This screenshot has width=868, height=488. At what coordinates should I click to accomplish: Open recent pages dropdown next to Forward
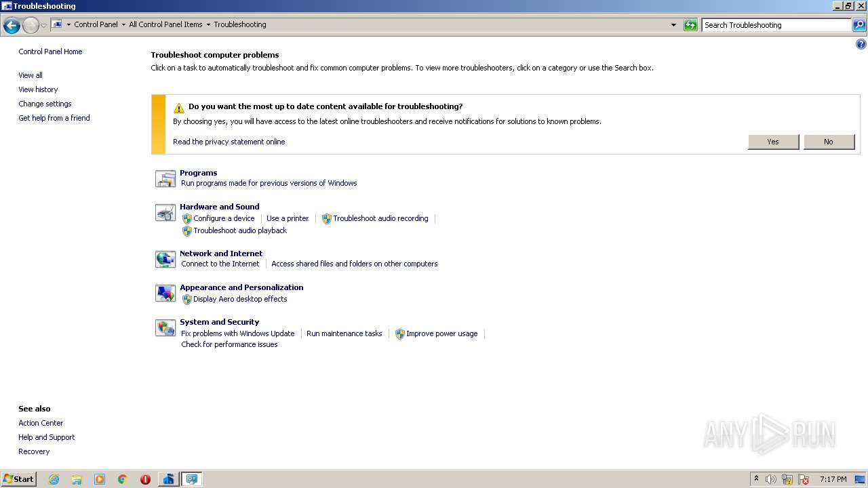pyautogui.click(x=43, y=25)
